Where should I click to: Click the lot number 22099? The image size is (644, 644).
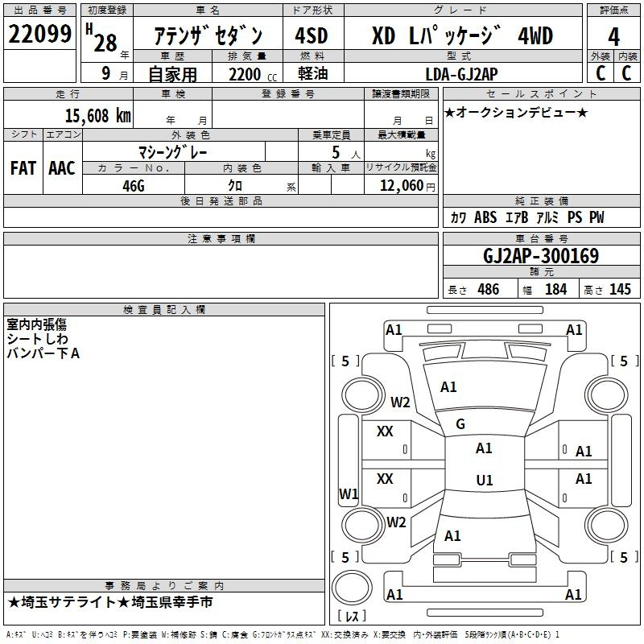point(40,35)
